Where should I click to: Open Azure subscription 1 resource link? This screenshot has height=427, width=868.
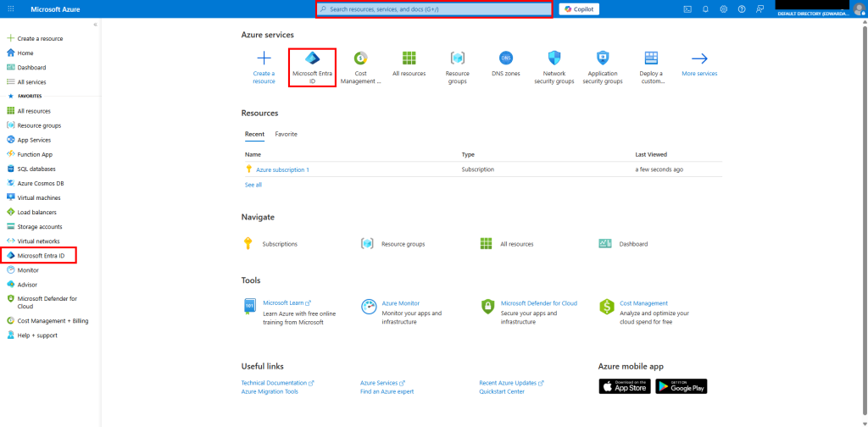(282, 169)
